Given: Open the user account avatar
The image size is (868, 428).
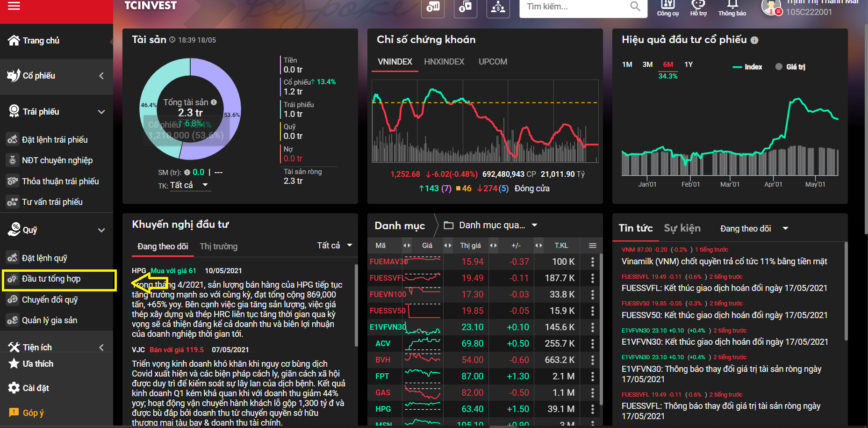Looking at the screenshot, I should (771, 7).
